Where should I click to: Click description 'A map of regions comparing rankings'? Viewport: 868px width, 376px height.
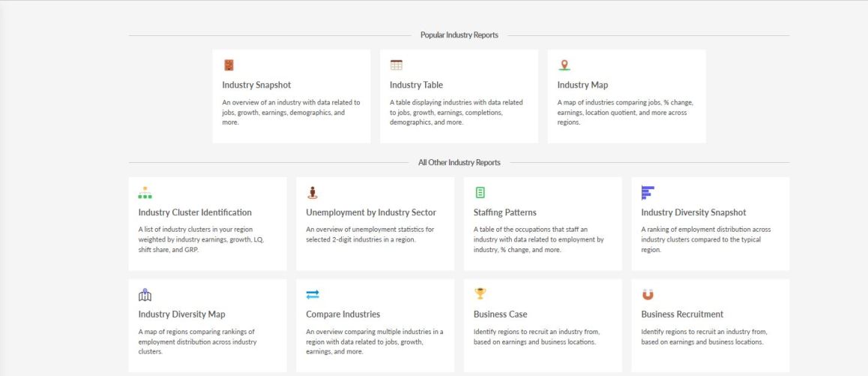198,341
